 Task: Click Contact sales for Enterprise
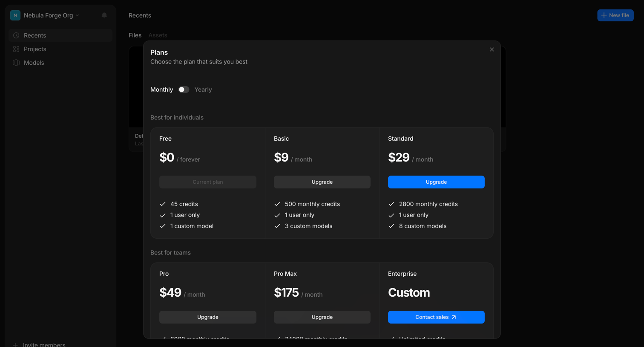(436, 317)
